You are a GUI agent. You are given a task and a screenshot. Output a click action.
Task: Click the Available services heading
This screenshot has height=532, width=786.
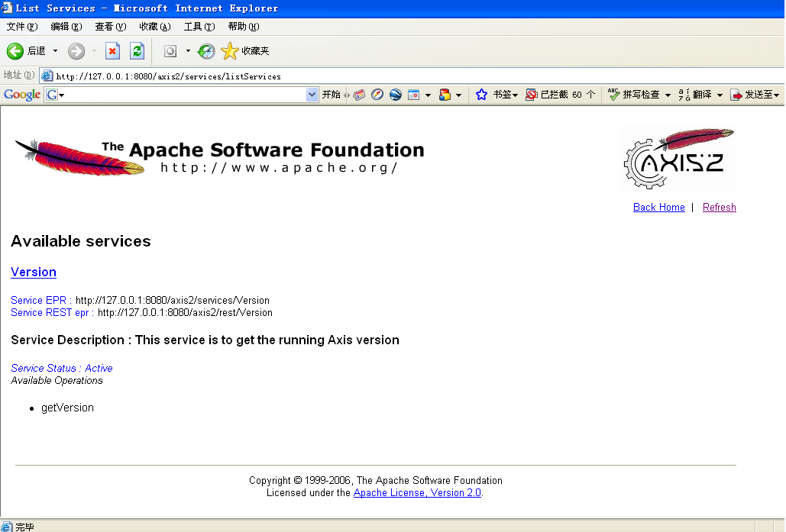tap(81, 241)
